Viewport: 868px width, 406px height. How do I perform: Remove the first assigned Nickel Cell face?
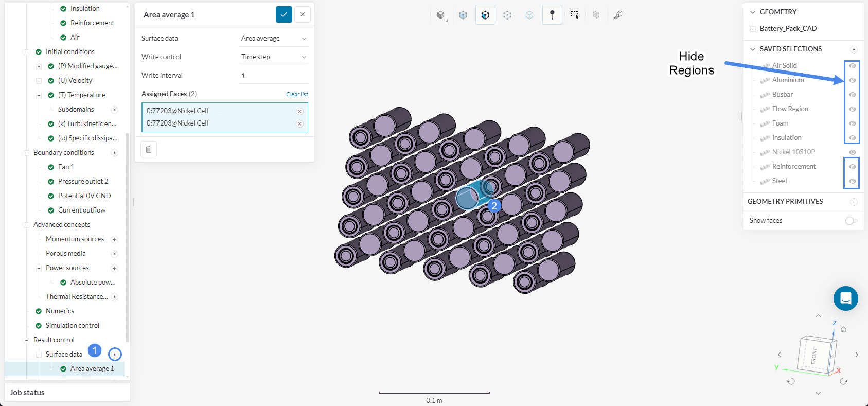pyautogui.click(x=299, y=111)
